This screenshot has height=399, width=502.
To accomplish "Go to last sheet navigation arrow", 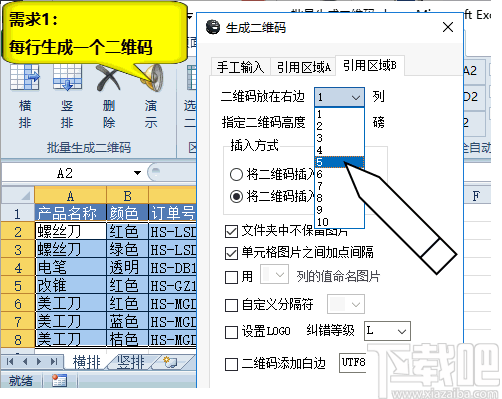I will (54, 362).
